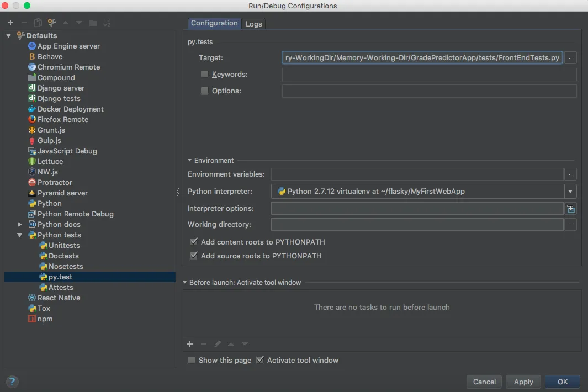Click the remove configuration minus icon
Image resolution: width=588 pixels, height=392 pixels.
click(24, 23)
